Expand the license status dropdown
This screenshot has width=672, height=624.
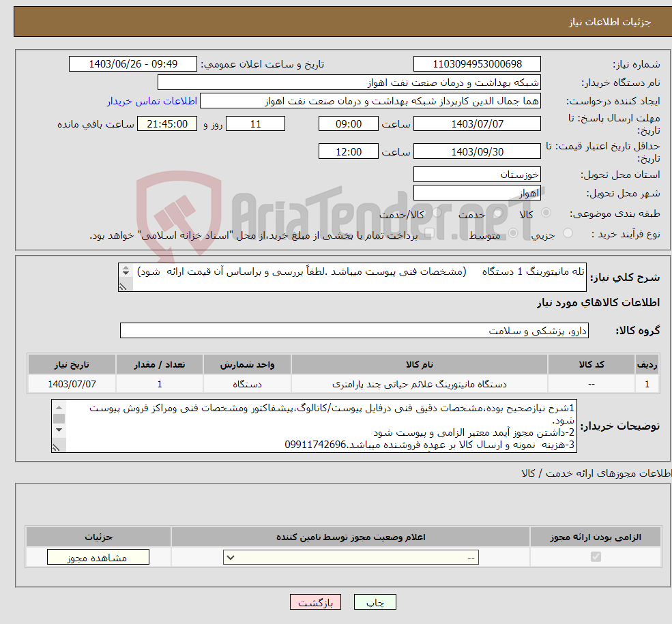tap(351, 557)
